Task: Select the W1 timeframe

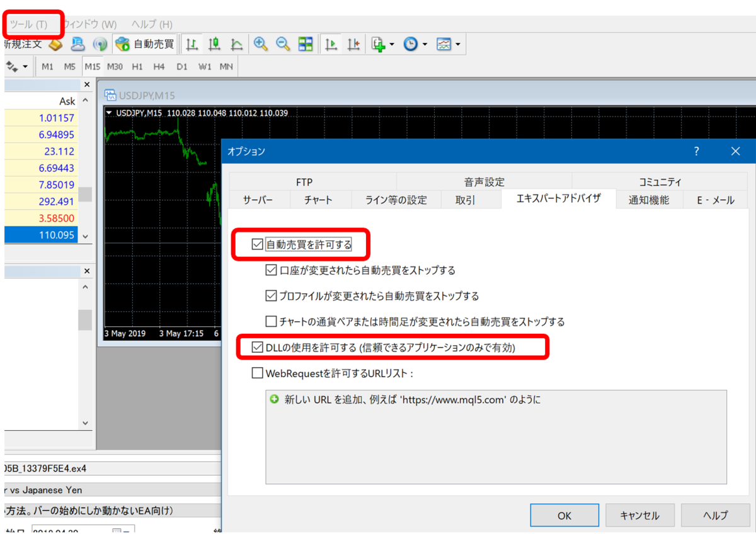Action: pos(205,67)
